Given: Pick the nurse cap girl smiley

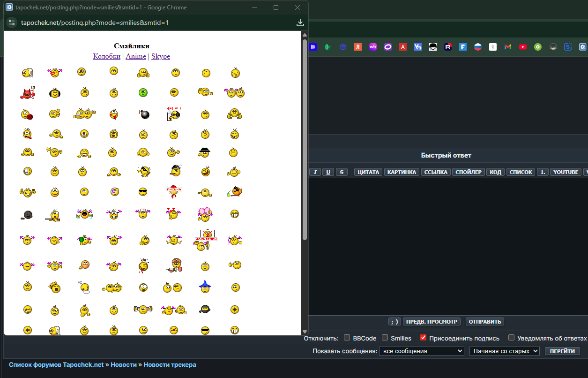Looking at the screenshot, I should pos(143,214).
